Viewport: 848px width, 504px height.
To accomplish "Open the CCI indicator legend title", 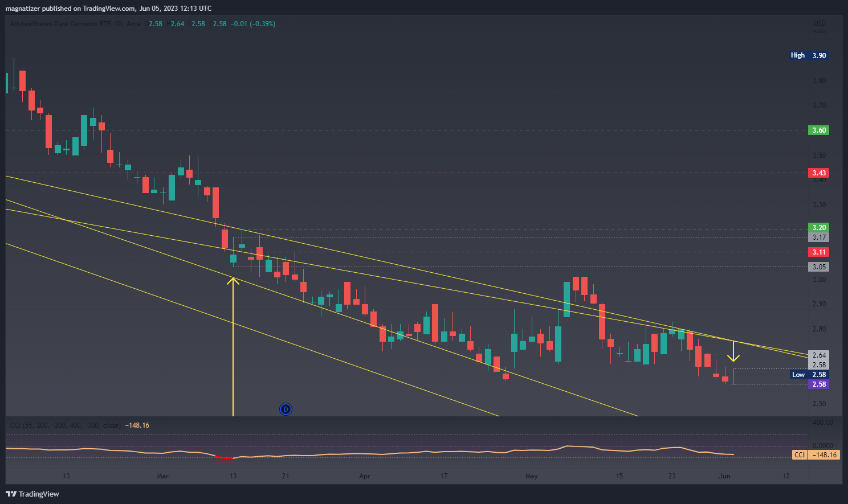I will (x=65, y=425).
